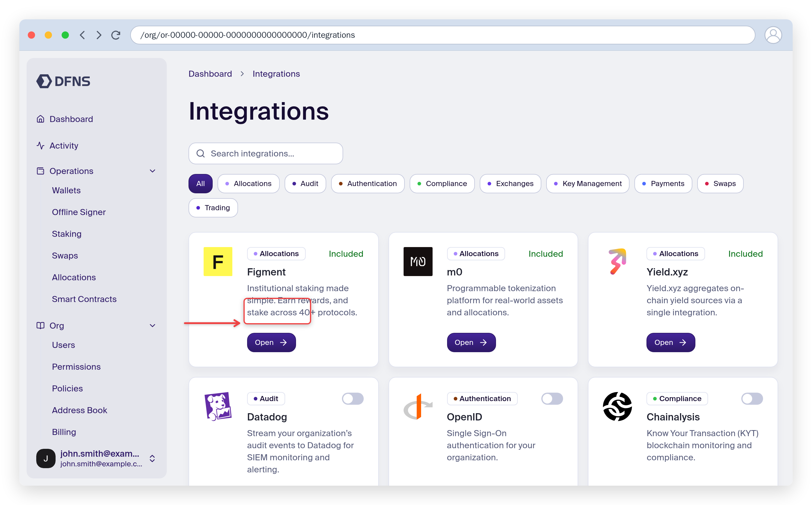Image resolution: width=812 pixels, height=505 pixels.
Task: Click the browser forward arrow
Action: tap(99, 35)
